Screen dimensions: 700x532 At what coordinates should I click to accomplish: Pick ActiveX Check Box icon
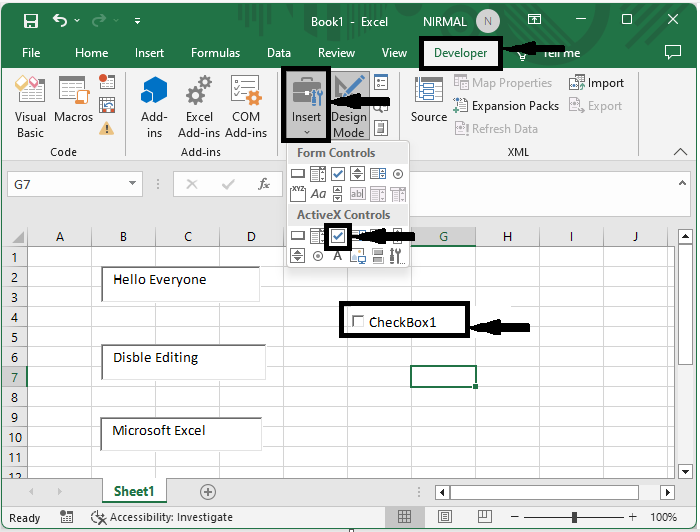(338, 236)
